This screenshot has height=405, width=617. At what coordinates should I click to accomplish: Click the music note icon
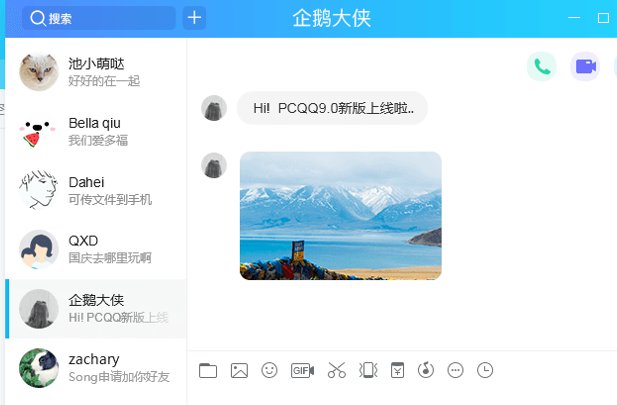(426, 370)
